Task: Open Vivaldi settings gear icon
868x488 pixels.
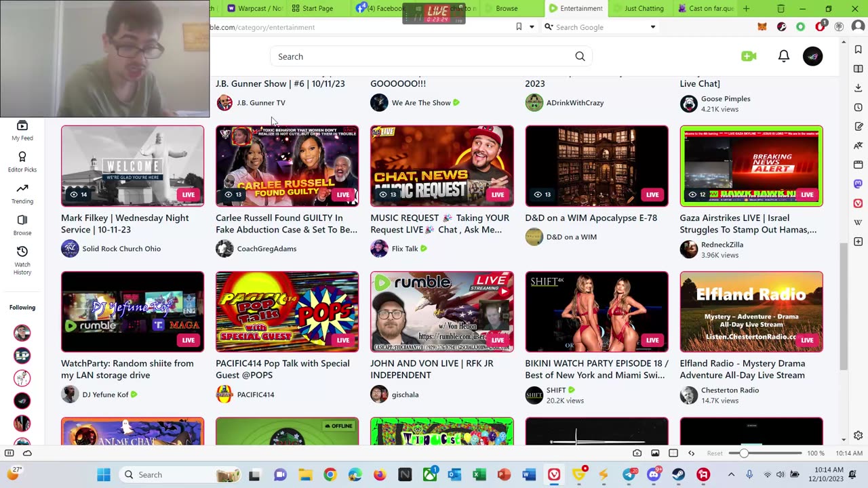Action: (859, 436)
